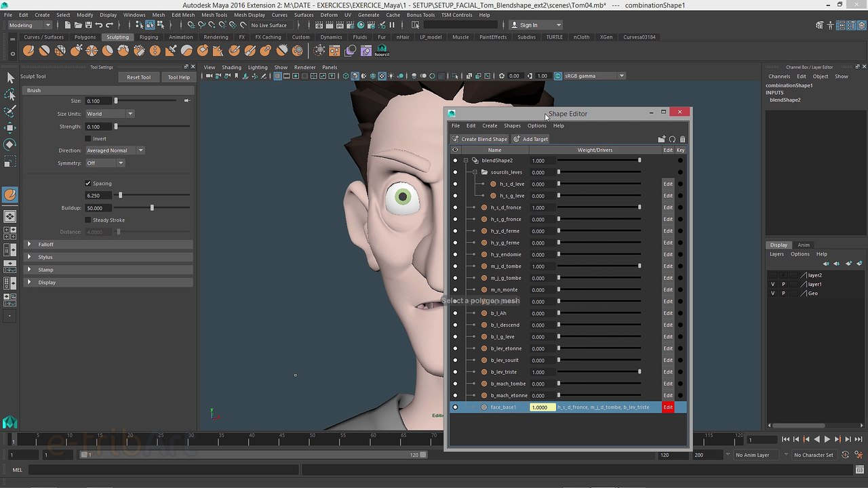868x488 pixels.
Task: Open the Symmetry Off dropdown
Action: point(105,163)
